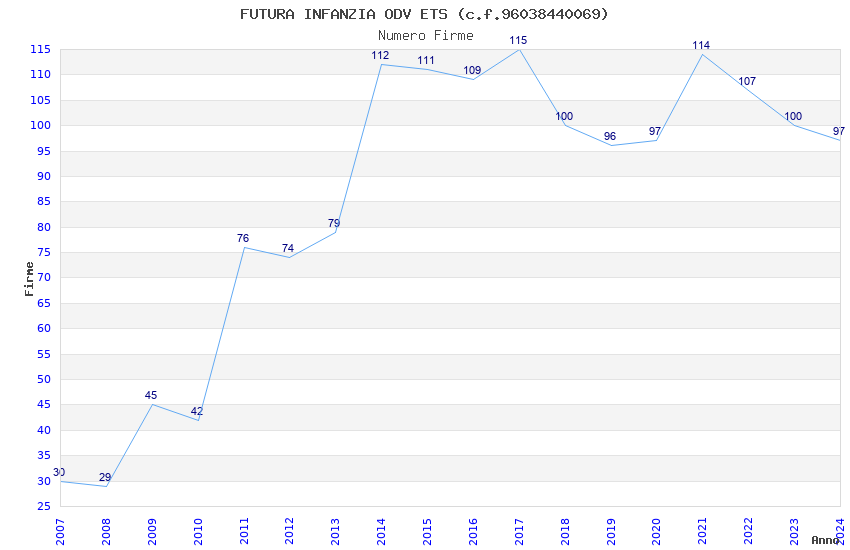This screenshot has width=850, height=550.
Task: Click the y-axis tick label 25
Action: (x=44, y=507)
